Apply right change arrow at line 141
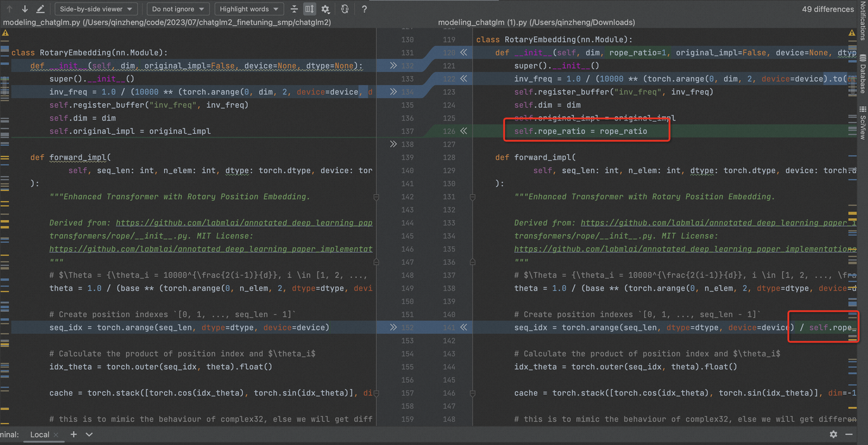This screenshot has width=868, height=445. tap(464, 327)
